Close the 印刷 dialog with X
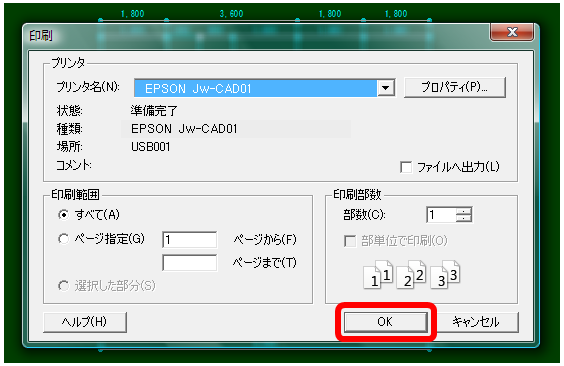 click(x=512, y=32)
